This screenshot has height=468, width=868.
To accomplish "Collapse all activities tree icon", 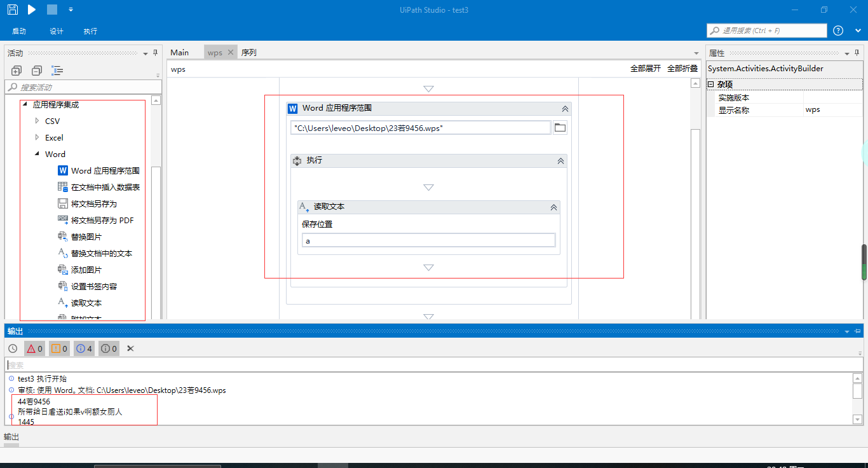I will pos(37,71).
